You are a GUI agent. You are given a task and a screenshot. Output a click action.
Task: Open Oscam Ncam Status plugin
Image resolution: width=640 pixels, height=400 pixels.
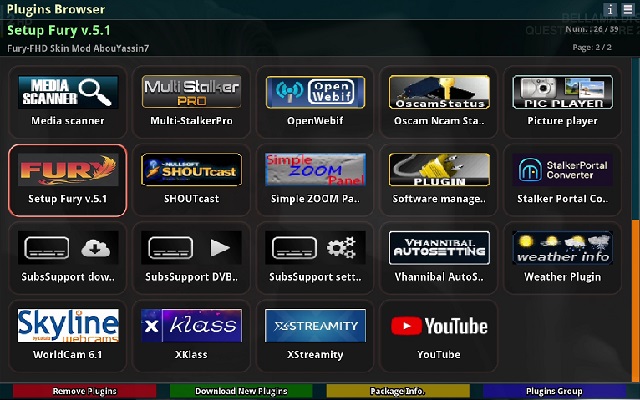point(439,102)
